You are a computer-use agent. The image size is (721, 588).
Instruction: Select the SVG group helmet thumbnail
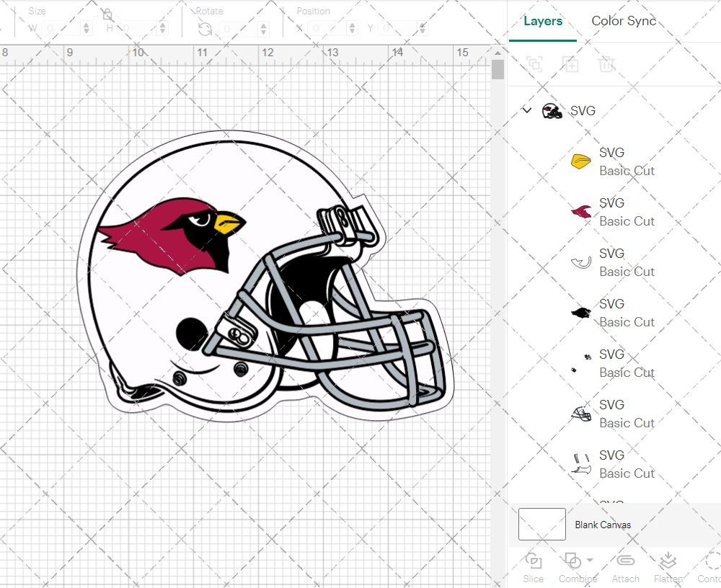(552, 111)
